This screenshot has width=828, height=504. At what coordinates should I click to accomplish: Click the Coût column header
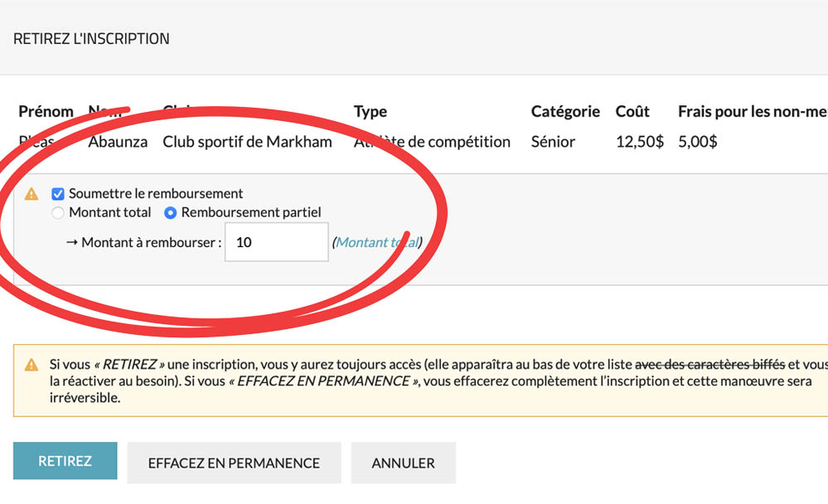pos(632,111)
